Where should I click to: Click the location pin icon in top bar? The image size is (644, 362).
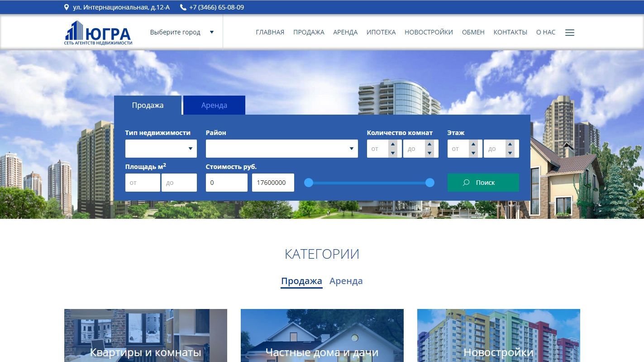[67, 7]
